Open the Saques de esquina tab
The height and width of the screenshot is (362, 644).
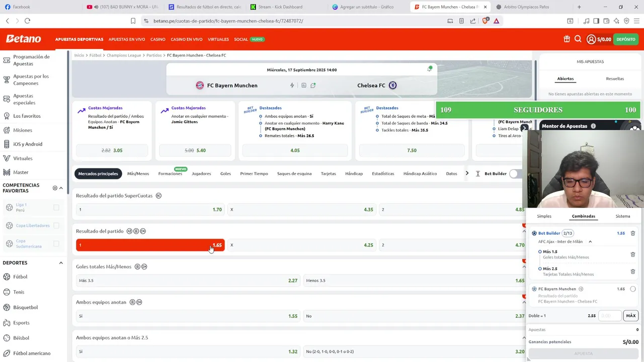click(x=294, y=173)
